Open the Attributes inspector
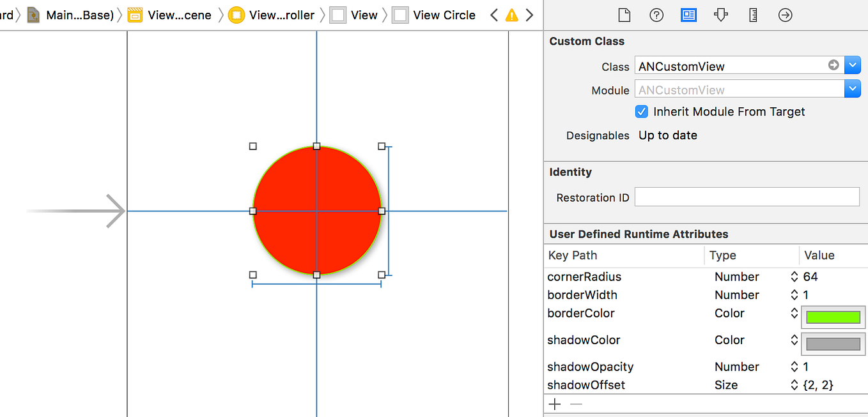868x417 pixels. [x=720, y=15]
